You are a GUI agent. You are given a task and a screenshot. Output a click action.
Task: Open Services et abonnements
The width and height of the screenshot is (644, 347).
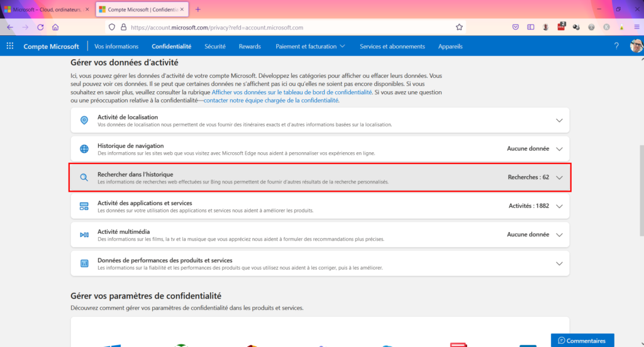[x=392, y=47]
